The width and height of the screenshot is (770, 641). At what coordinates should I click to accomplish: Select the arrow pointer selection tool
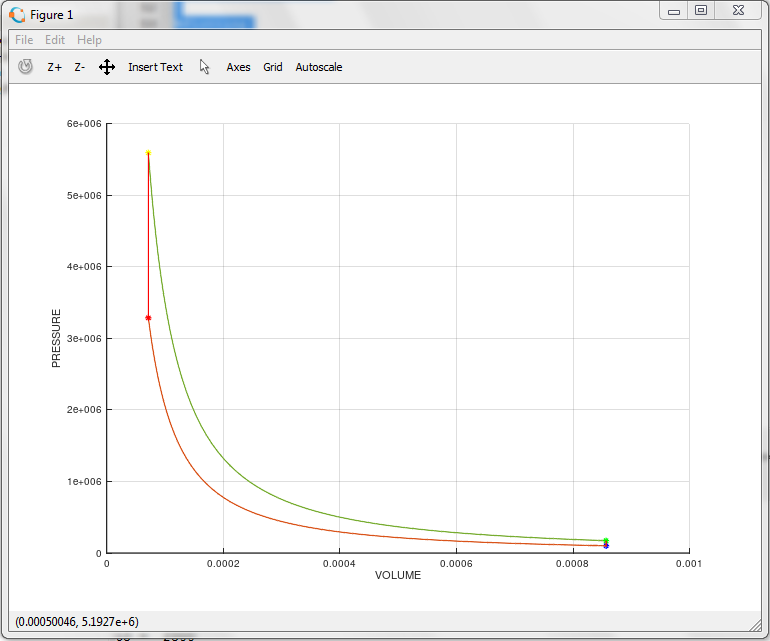(205, 67)
